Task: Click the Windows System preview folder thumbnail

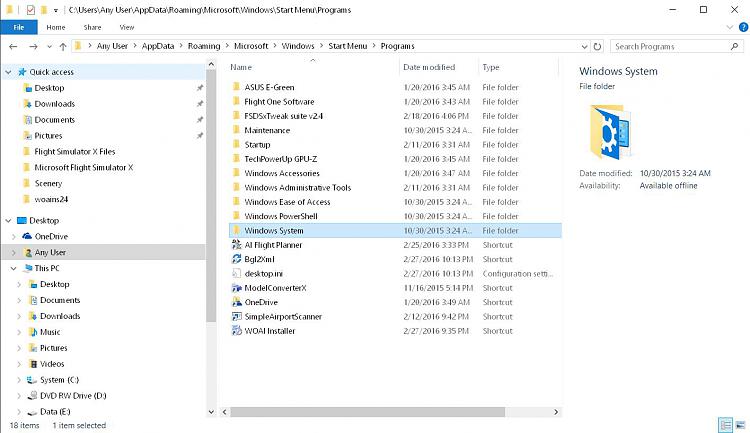Action: (x=610, y=133)
